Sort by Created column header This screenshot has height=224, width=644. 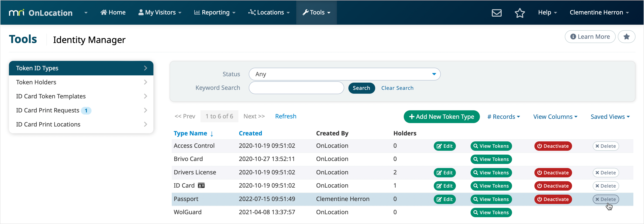pos(250,133)
